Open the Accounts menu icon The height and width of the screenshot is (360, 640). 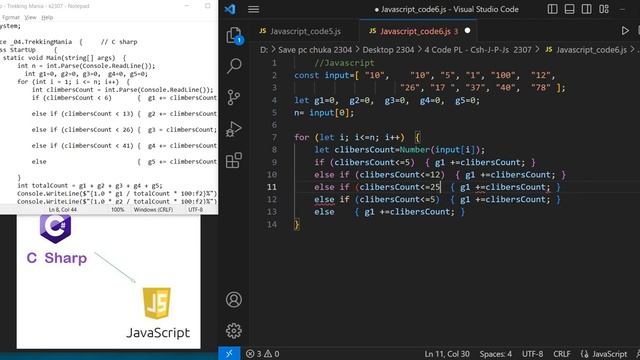[234, 300]
